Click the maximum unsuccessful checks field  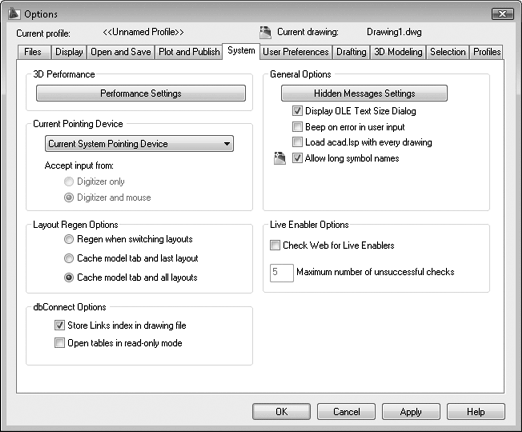(282, 273)
